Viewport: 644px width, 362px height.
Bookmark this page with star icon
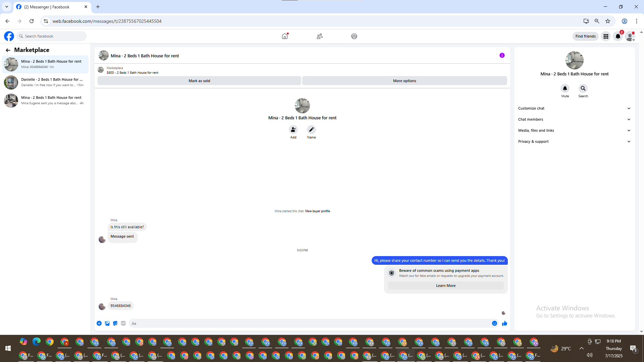pos(608,21)
